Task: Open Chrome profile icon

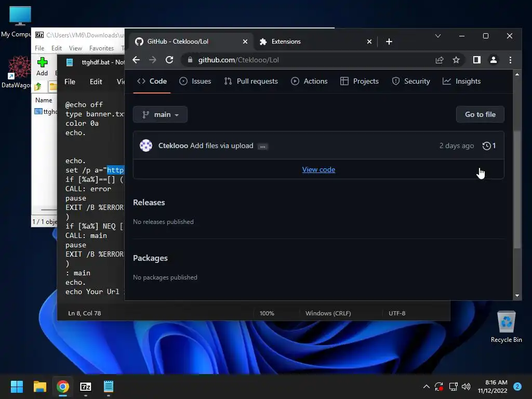Action: point(494,60)
